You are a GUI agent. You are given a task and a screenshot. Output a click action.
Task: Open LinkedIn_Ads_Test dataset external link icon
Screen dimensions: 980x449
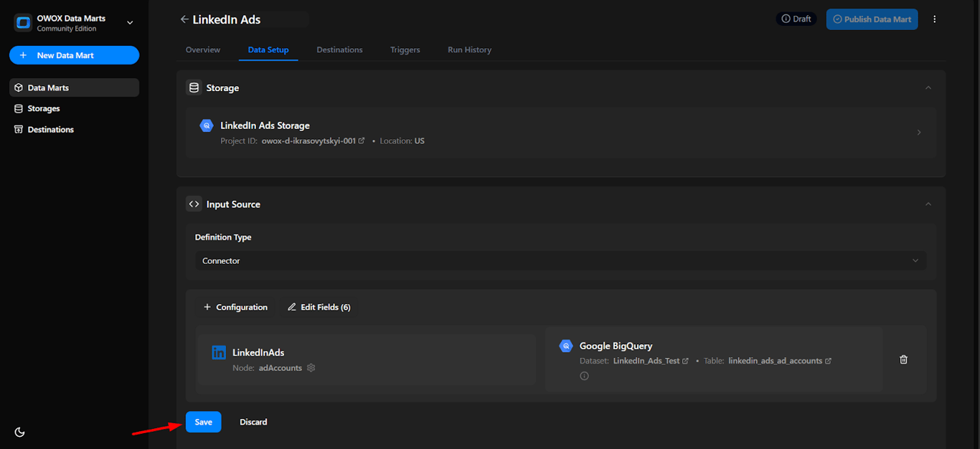click(x=685, y=361)
